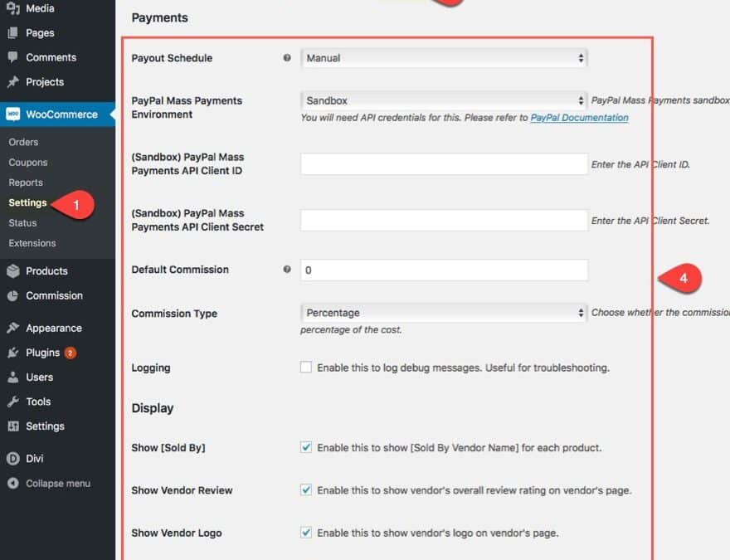Click the Comments speech bubble icon
This screenshot has width=730, height=560.
tap(13, 57)
